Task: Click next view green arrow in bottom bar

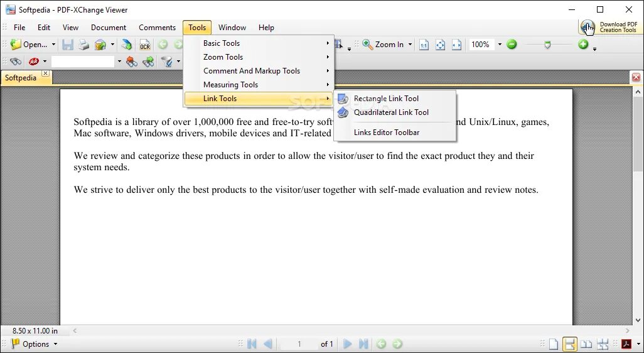Action: [397, 344]
